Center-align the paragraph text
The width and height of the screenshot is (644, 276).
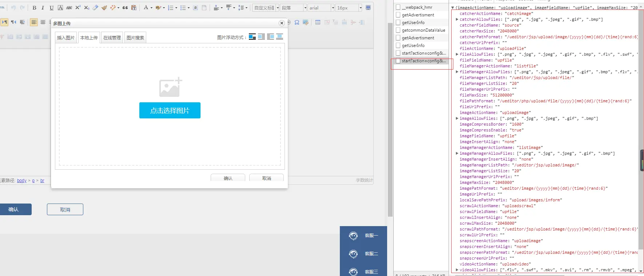click(43, 22)
